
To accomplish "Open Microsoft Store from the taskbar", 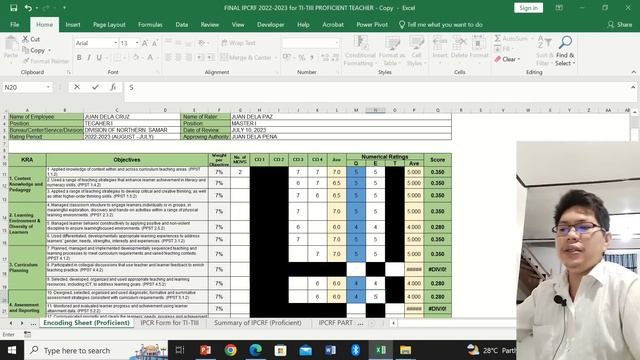I will pos(280,350).
